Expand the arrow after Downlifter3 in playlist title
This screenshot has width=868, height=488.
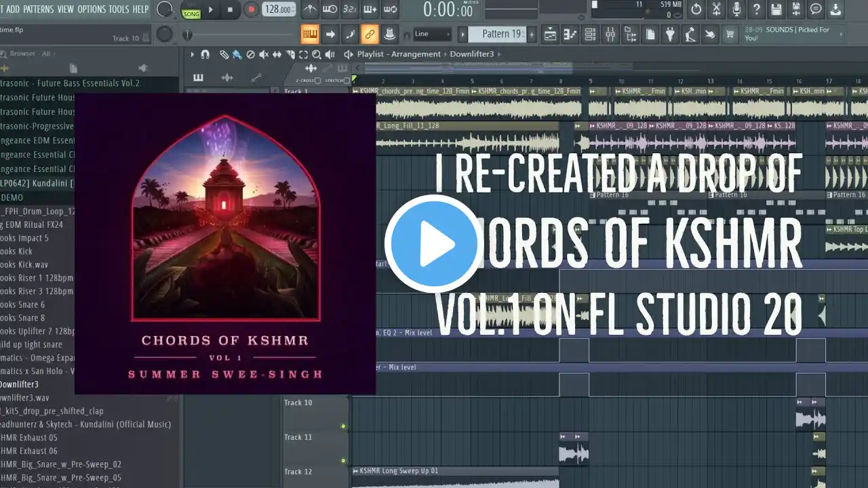coord(498,54)
